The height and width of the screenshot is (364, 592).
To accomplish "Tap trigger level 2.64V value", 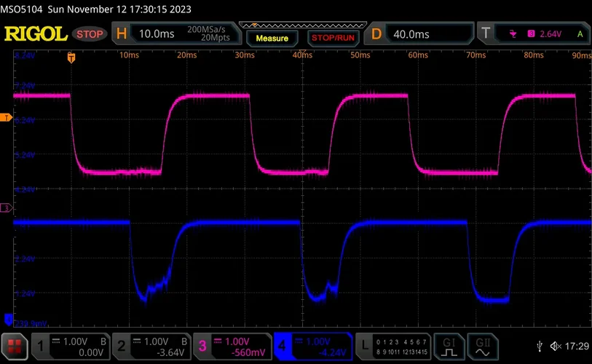I will pyautogui.click(x=550, y=34).
